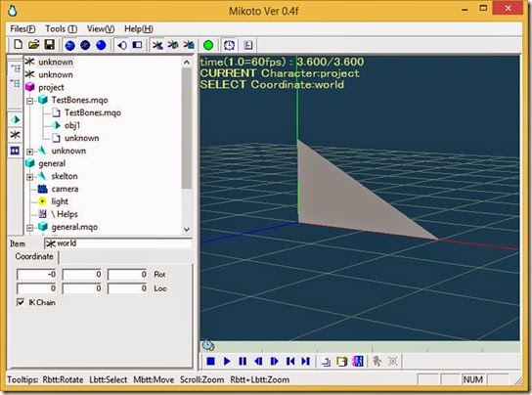This screenshot has height=395, width=532.
Task: Click the tree scrollbar up arrow
Action: point(187,63)
